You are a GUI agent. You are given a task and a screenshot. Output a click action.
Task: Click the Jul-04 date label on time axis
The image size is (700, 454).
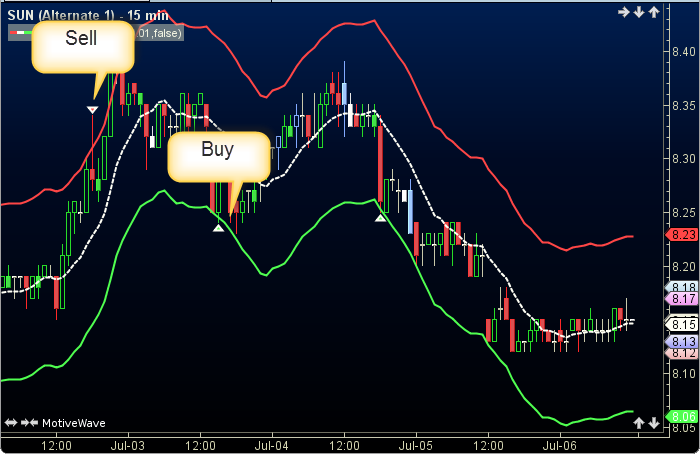click(271, 446)
